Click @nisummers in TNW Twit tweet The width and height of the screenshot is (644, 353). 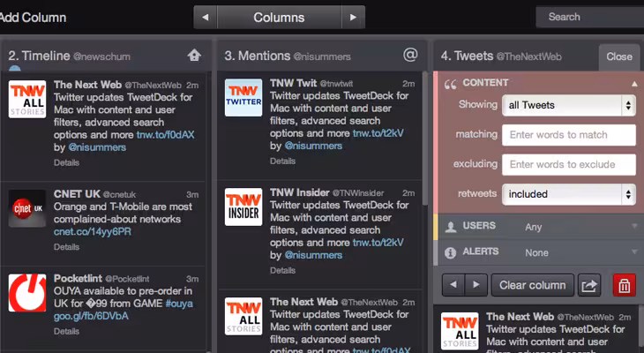[x=313, y=146]
